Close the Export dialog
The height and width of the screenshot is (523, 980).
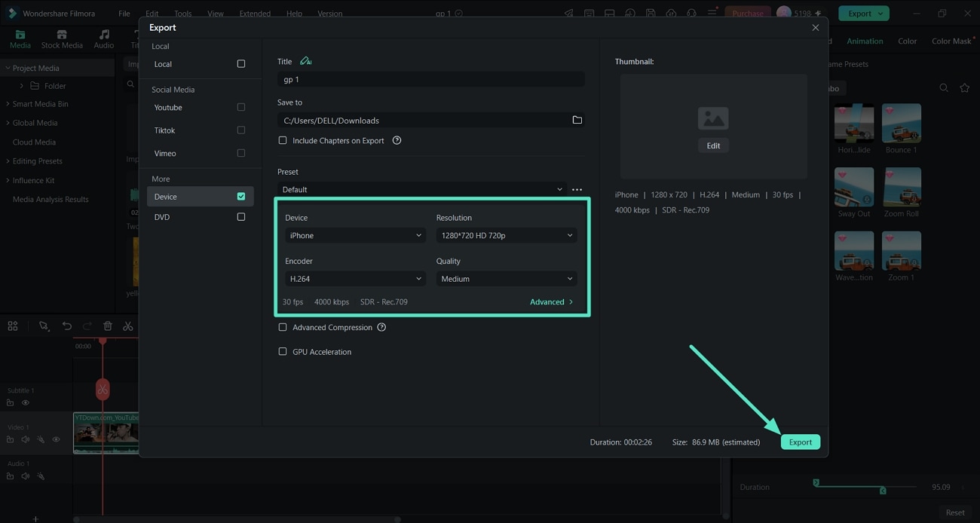815,27
